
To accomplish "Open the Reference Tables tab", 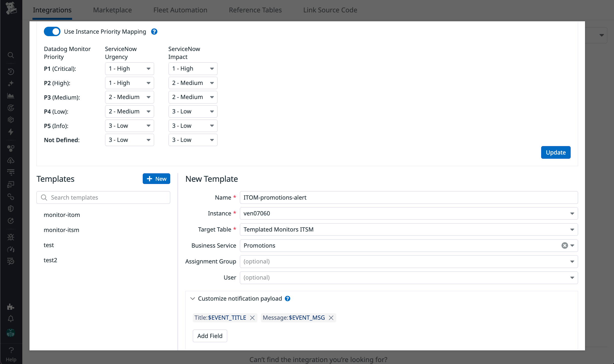I will click(x=255, y=10).
